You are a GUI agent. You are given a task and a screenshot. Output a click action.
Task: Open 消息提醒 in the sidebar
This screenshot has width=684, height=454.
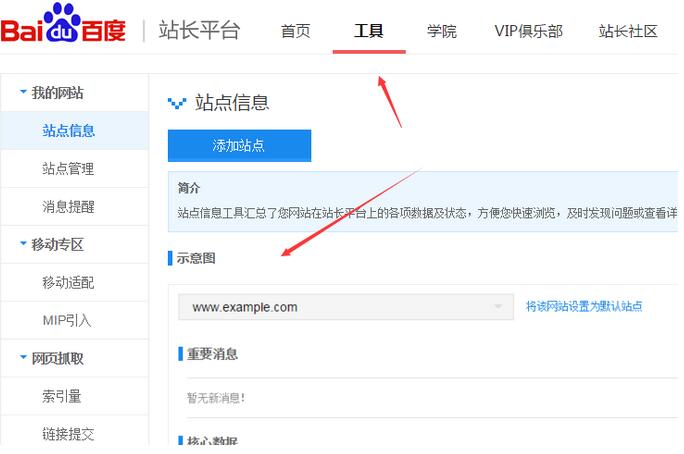point(69,207)
